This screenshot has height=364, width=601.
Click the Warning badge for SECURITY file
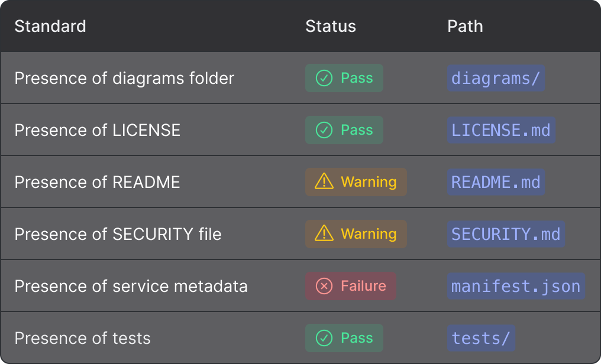(356, 233)
